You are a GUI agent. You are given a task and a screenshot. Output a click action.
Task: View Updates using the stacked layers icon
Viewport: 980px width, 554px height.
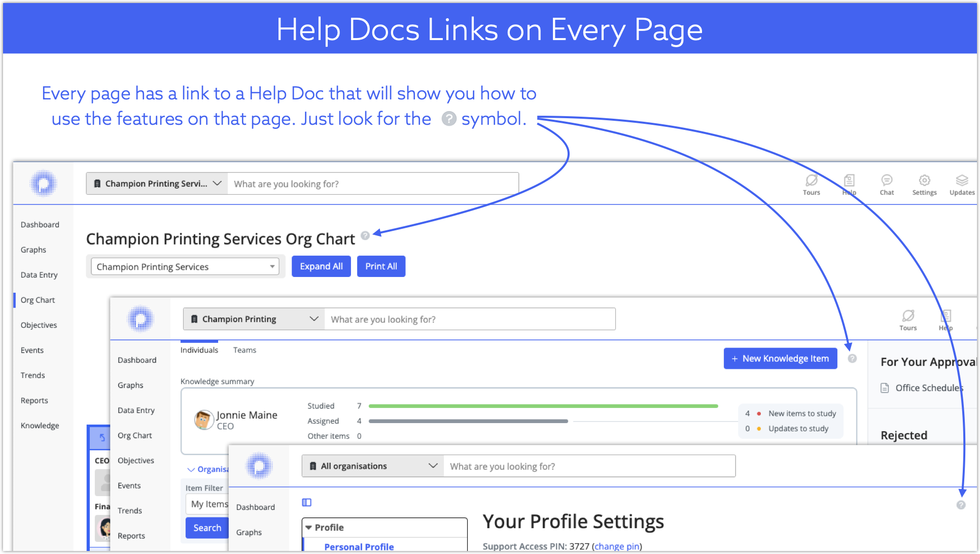tap(962, 184)
